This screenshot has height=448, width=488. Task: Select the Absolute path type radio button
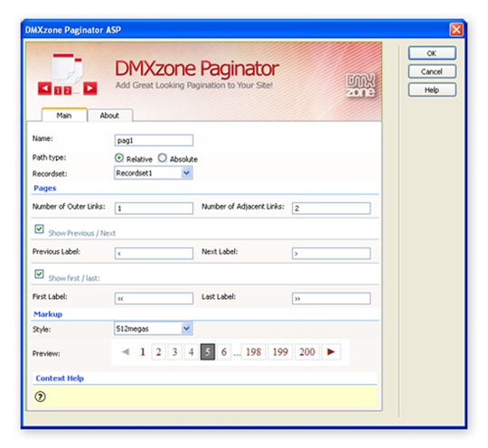[162, 158]
